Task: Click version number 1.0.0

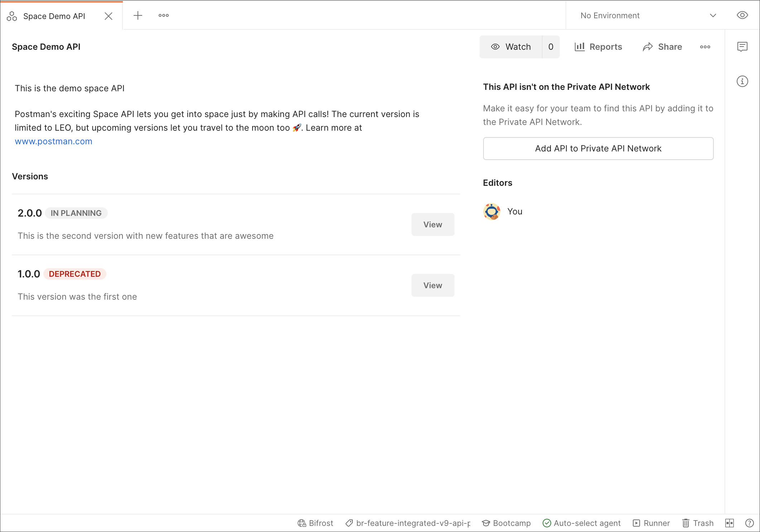Action: (29, 274)
